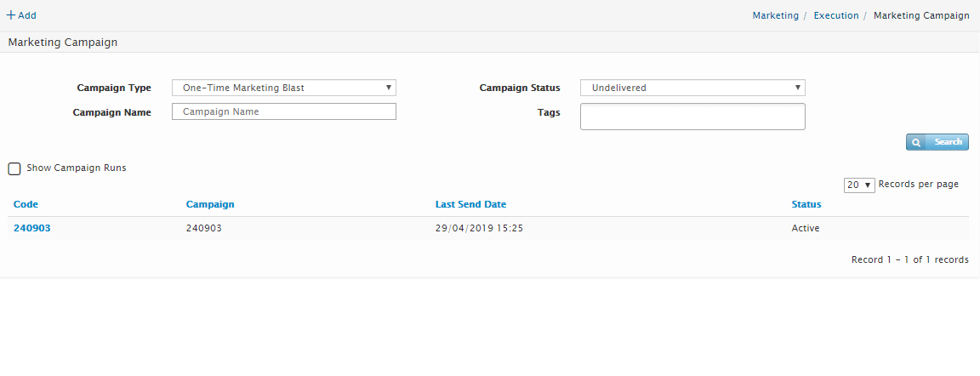980x376 pixels.
Task: Navigate to Execution breadcrumb link
Action: point(835,15)
